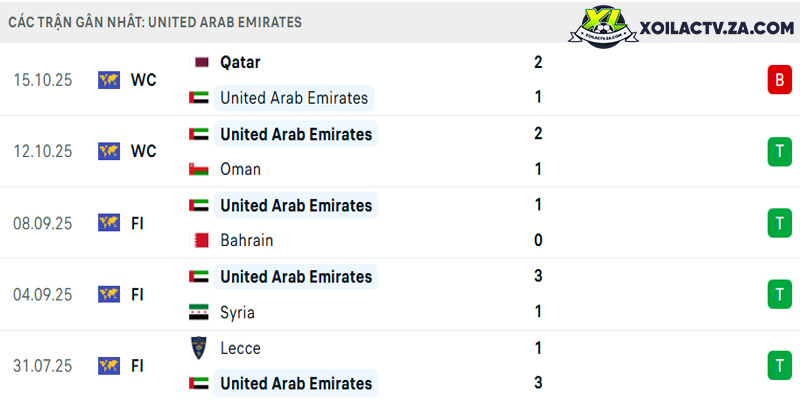Click the world map icon for the 15.10.25 match

point(109,80)
